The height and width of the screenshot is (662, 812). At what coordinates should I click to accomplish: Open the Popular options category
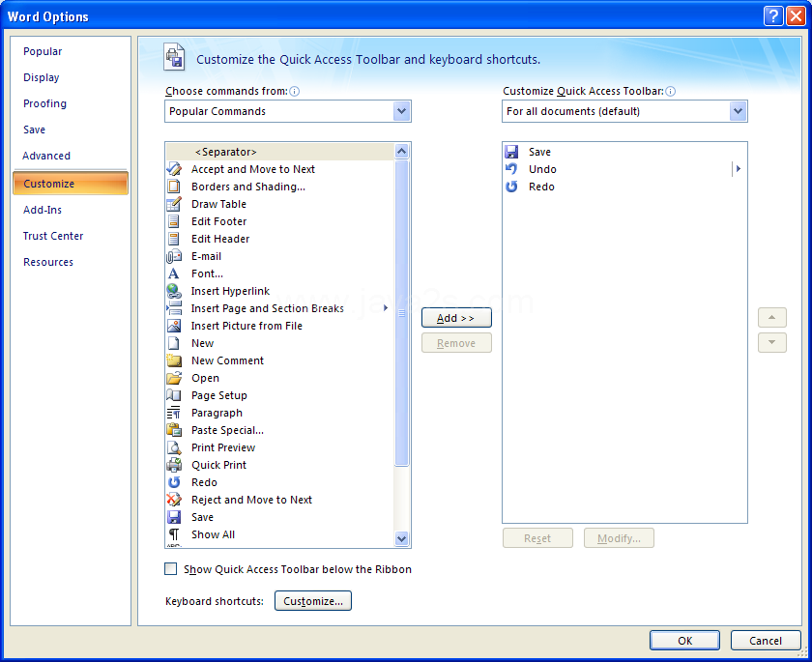(x=43, y=51)
